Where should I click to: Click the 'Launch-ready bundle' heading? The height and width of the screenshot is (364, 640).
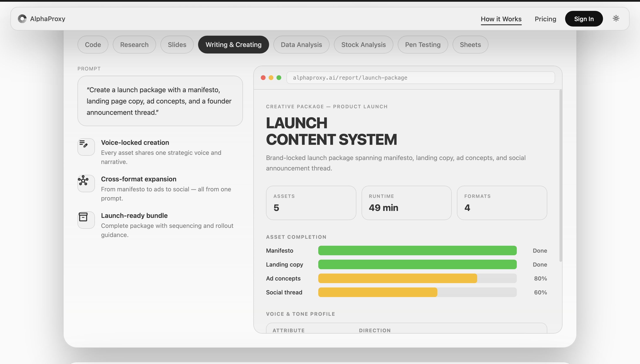(x=134, y=215)
